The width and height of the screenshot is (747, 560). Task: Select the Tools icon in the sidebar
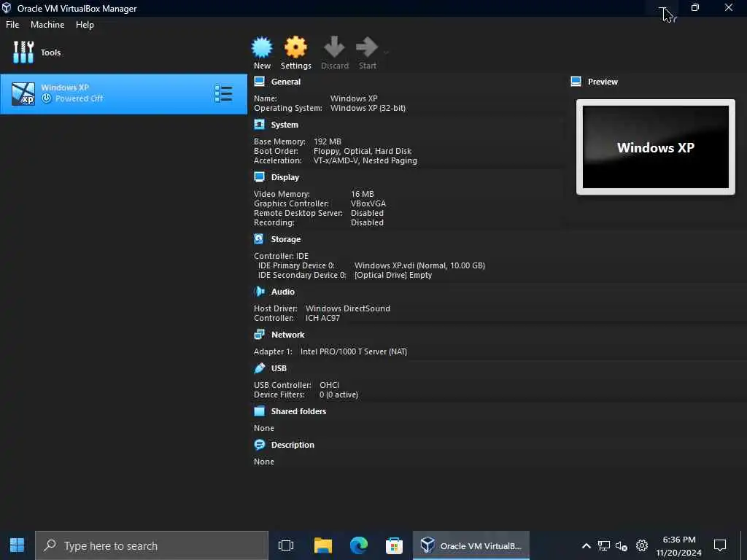coord(23,52)
